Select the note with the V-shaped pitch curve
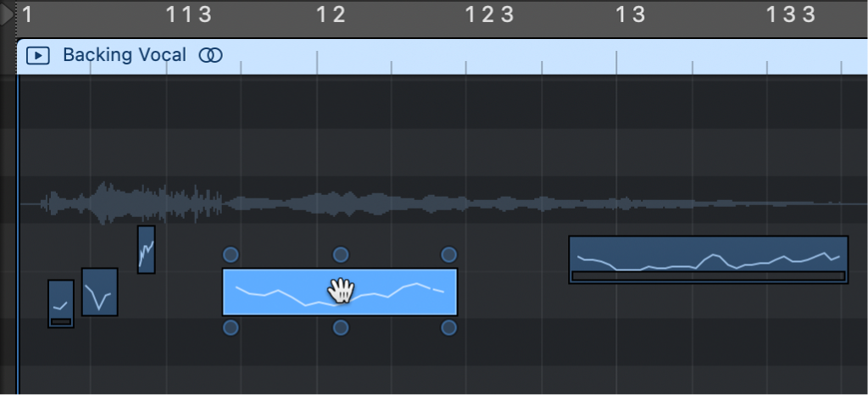The width and height of the screenshot is (868, 395). [x=100, y=292]
